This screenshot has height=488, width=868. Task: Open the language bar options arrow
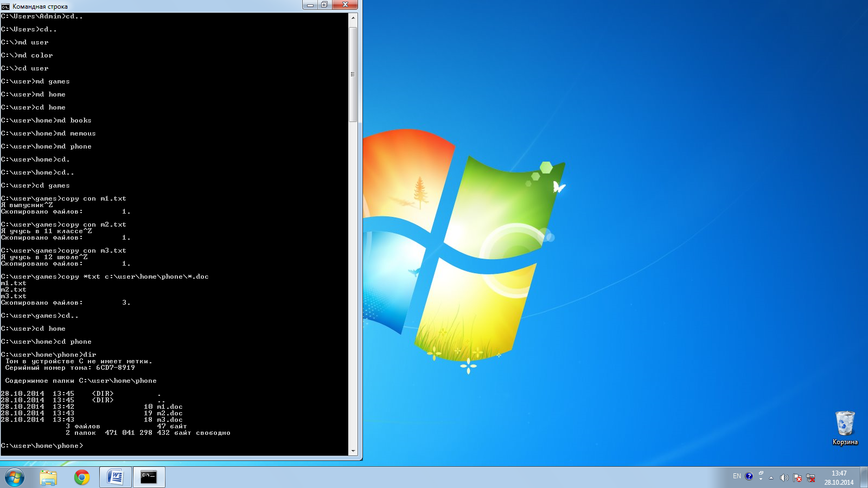pos(761,479)
